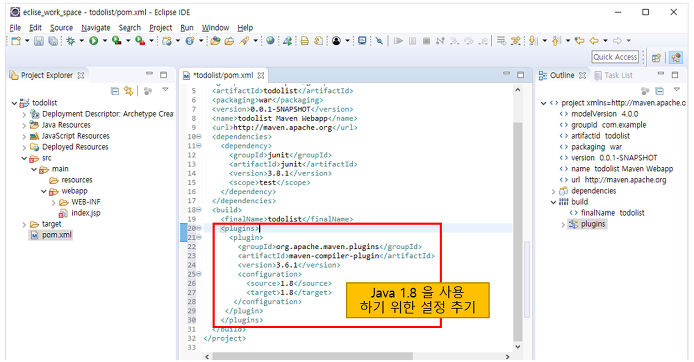This screenshot has height=362, width=694.
Task: Fold the build element at line 18
Action: pyautogui.click(x=199, y=210)
